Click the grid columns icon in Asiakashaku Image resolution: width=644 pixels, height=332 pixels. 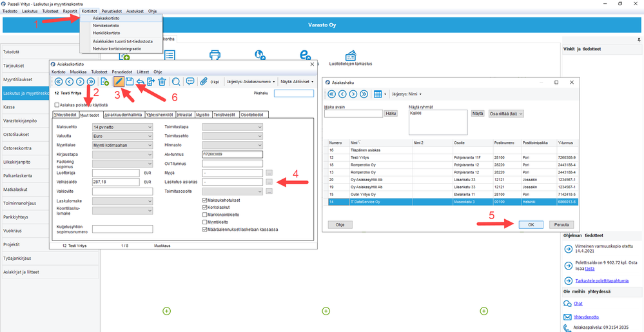pos(378,94)
